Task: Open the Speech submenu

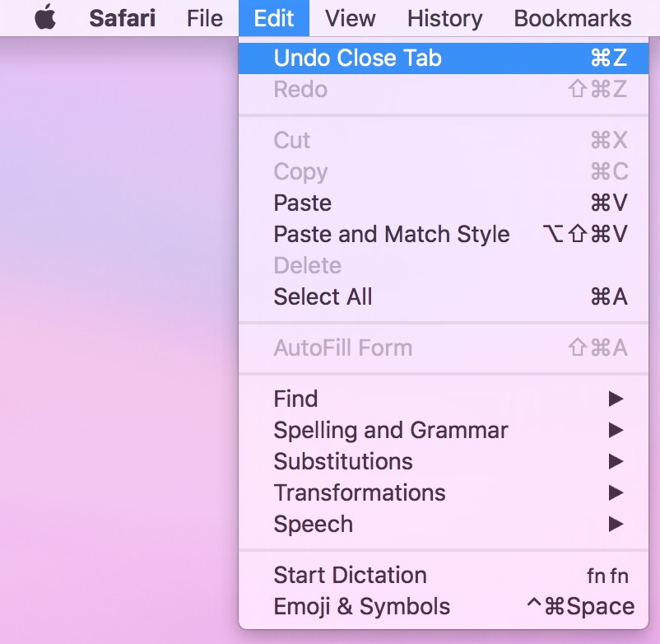Action: 444,525
